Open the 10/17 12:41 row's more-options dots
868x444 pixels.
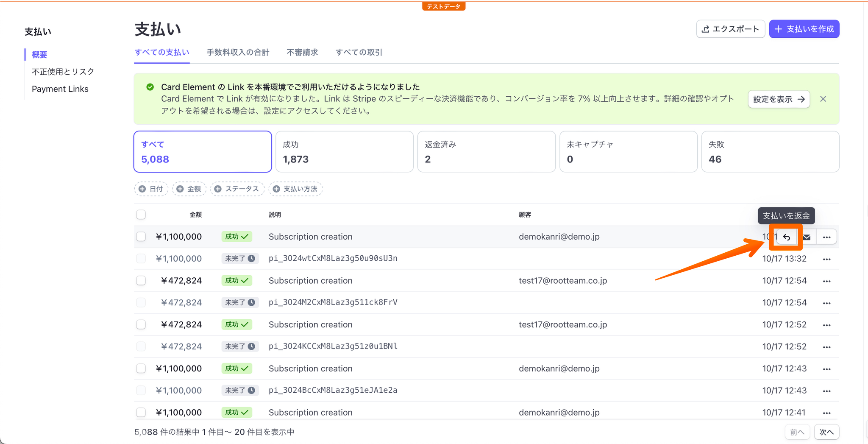pos(826,413)
